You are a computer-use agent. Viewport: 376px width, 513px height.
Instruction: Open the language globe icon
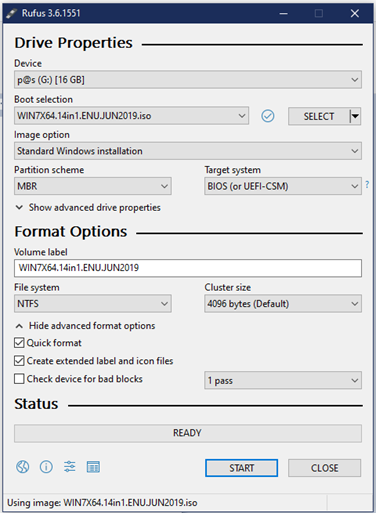pyautogui.click(x=22, y=467)
